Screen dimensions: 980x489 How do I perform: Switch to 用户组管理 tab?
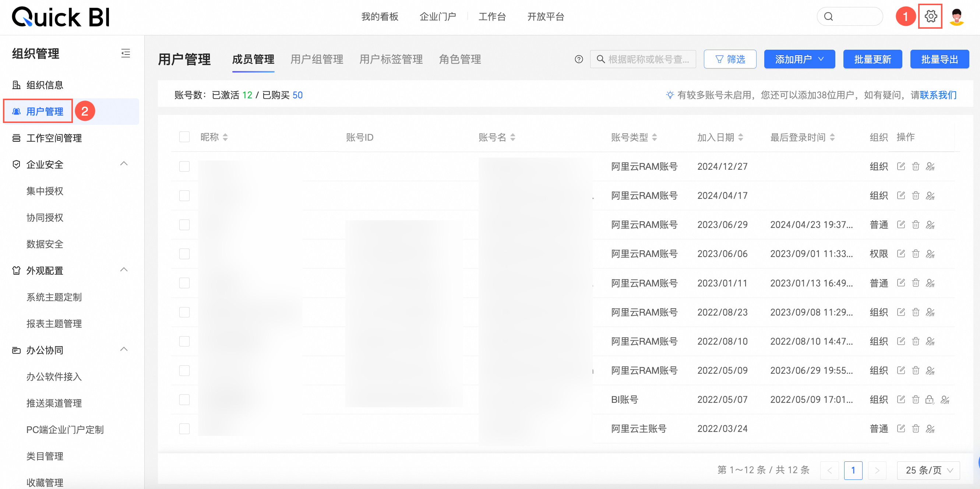317,59
